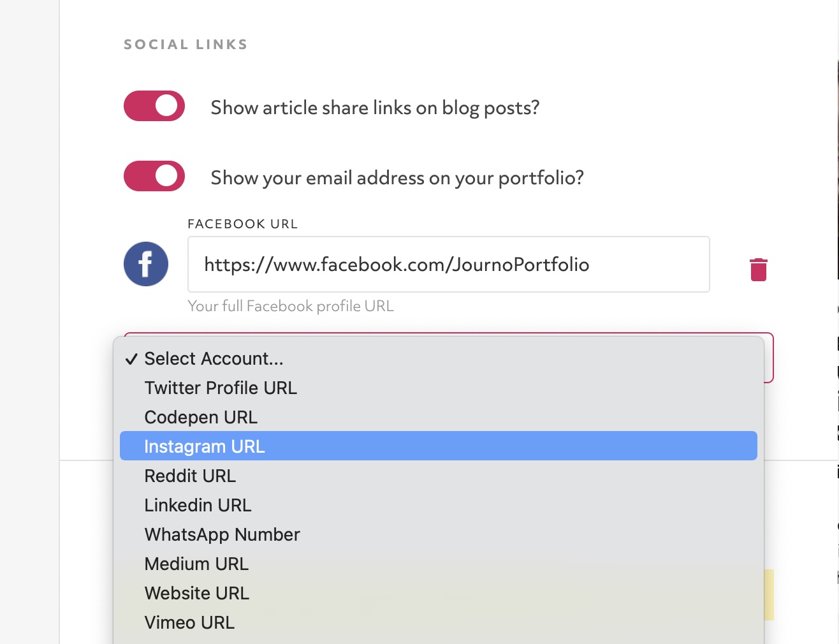Image resolution: width=839 pixels, height=644 pixels.
Task: Click 'Show your email address' label text
Action: [x=397, y=178]
